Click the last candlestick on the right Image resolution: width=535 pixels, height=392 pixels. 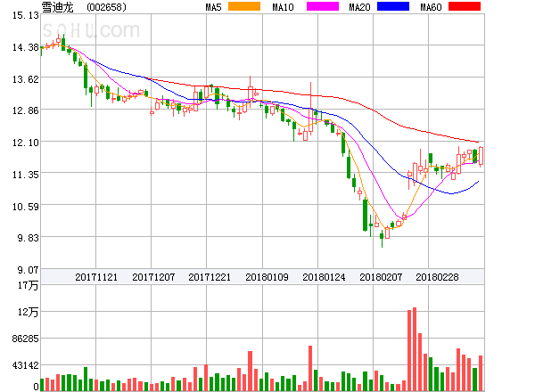tap(481, 157)
